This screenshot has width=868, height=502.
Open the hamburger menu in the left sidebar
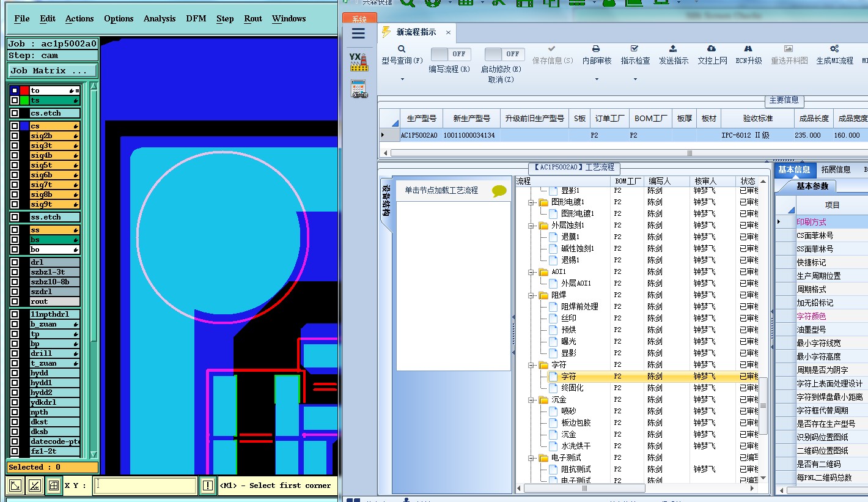click(359, 34)
